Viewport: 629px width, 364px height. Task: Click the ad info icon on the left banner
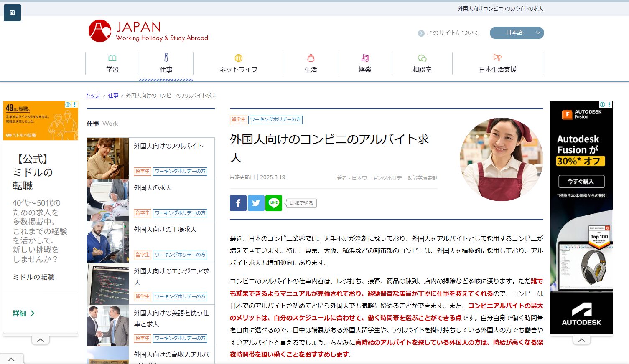coord(68,105)
